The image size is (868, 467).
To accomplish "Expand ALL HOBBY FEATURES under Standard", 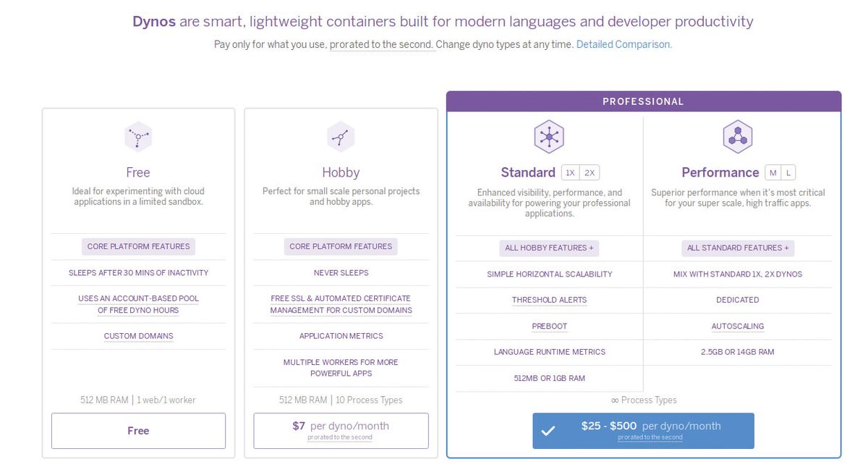I will tap(549, 248).
